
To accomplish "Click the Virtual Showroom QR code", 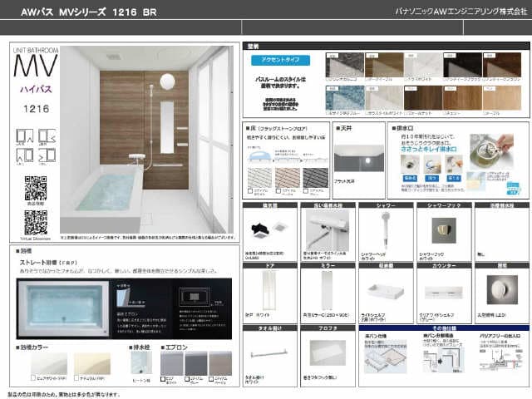I will (x=34, y=221).
